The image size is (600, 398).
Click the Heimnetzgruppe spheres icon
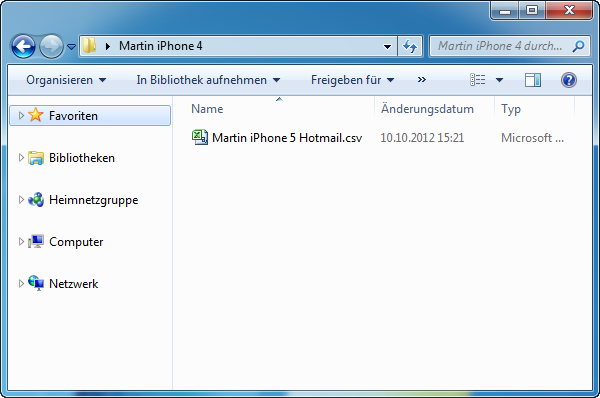coord(36,199)
